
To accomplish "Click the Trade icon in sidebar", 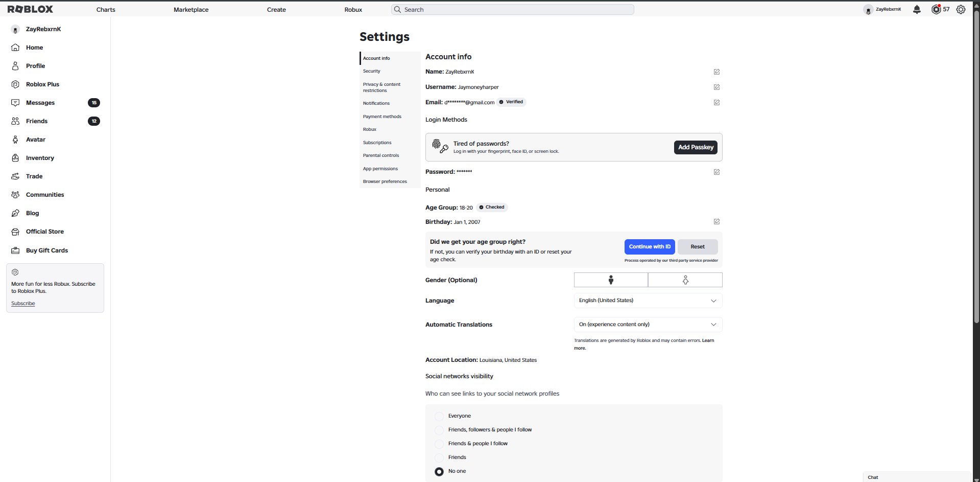I will tap(15, 176).
